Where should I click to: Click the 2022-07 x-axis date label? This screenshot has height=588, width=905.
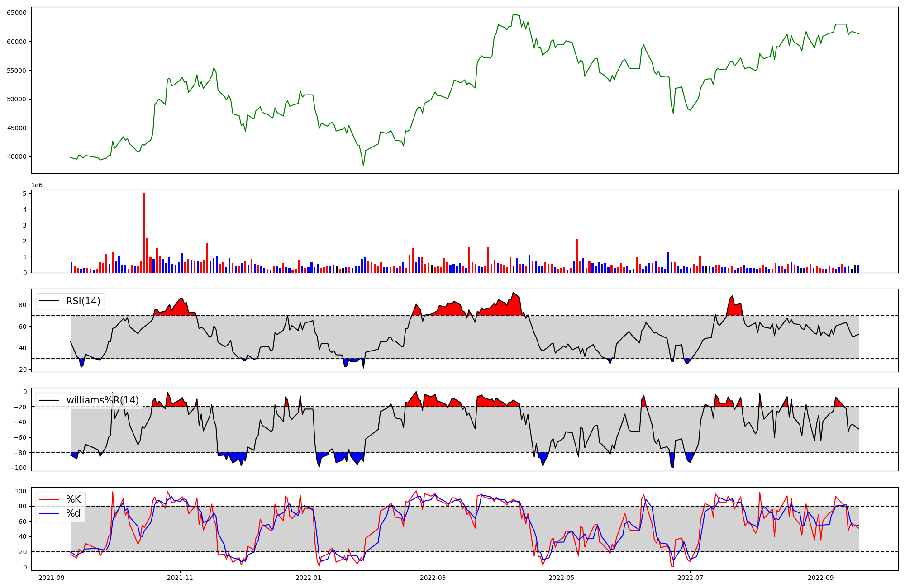click(691, 578)
